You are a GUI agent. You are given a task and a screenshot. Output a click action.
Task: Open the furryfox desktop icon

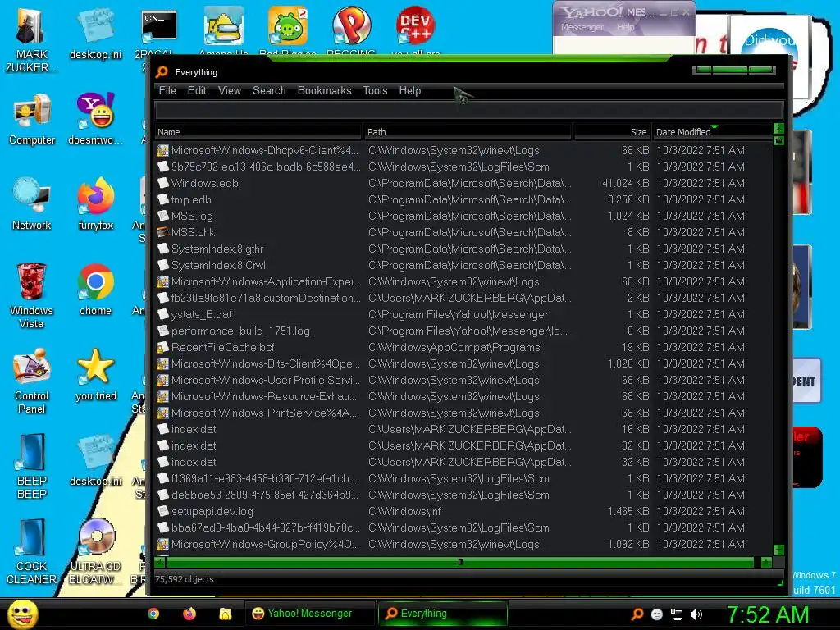coord(95,204)
